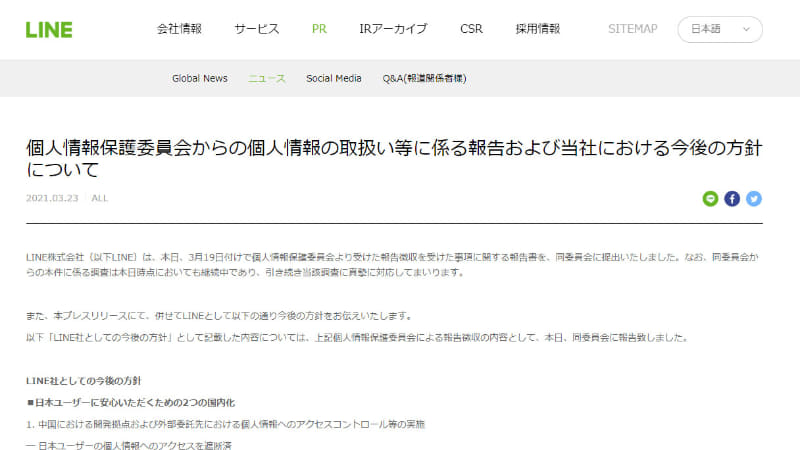Image resolution: width=800 pixels, height=450 pixels.
Task: Share article via LINE icon
Action: 710,198
